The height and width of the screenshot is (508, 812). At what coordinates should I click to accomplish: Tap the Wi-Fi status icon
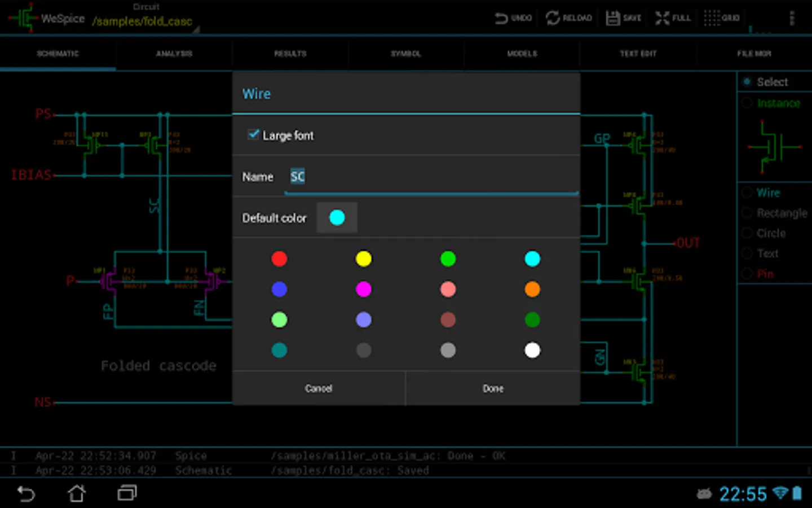780,493
